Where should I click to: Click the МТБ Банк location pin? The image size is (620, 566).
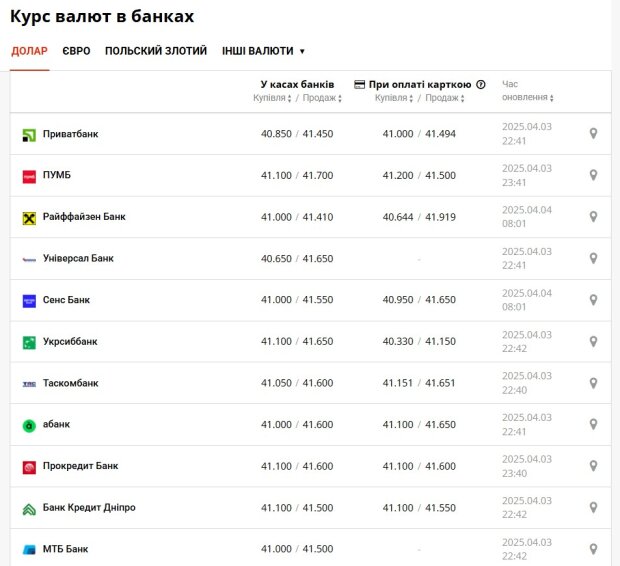(593, 549)
